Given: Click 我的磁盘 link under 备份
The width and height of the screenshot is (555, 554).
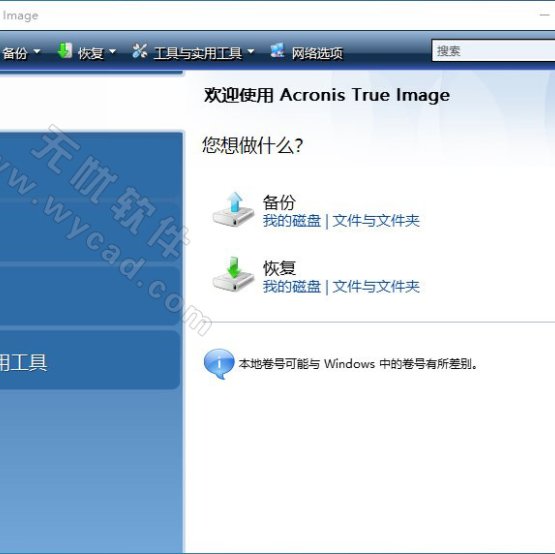Looking at the screenshot, I should 292,221.
